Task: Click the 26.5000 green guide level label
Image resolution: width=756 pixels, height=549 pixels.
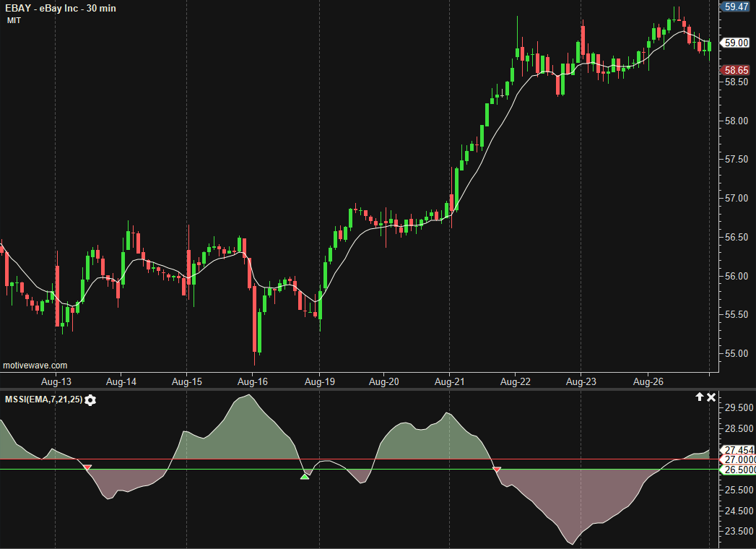Action: coord(739,470)
